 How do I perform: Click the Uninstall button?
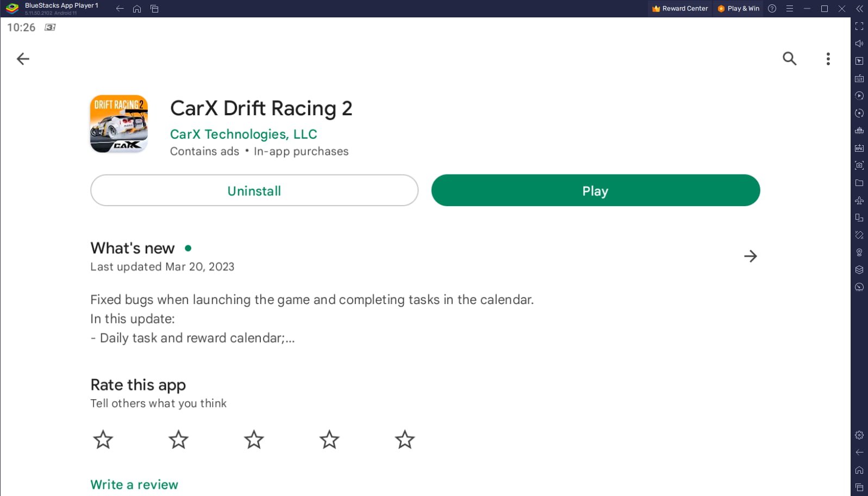pyautogui.click(x=254, y=191)
